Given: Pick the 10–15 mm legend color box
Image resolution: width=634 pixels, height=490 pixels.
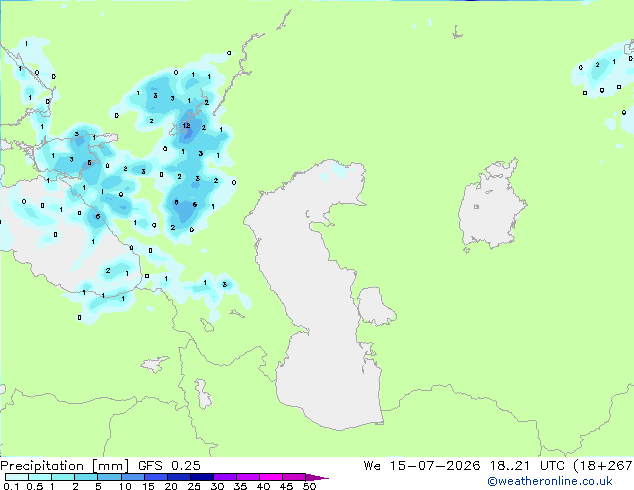Looking at the screenshot, I should point(132,477).
